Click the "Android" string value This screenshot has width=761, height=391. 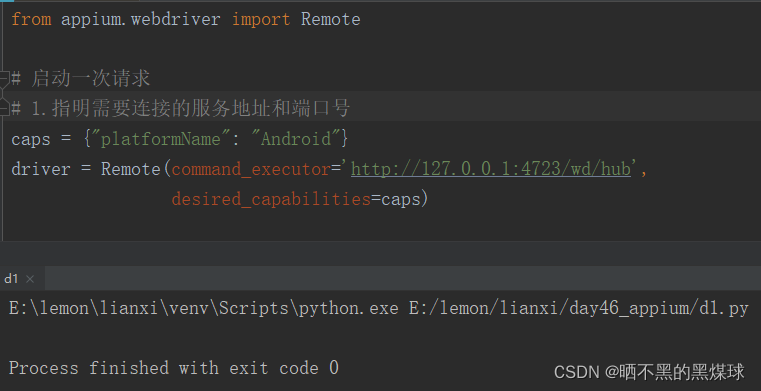(296, 139)
